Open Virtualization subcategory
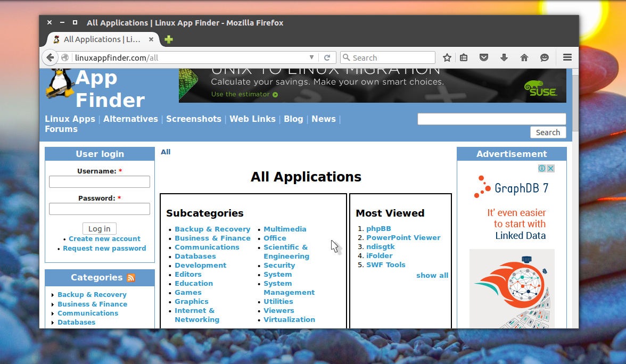The image size is (626, 364). pyautogui.click(x=289, y=320)
